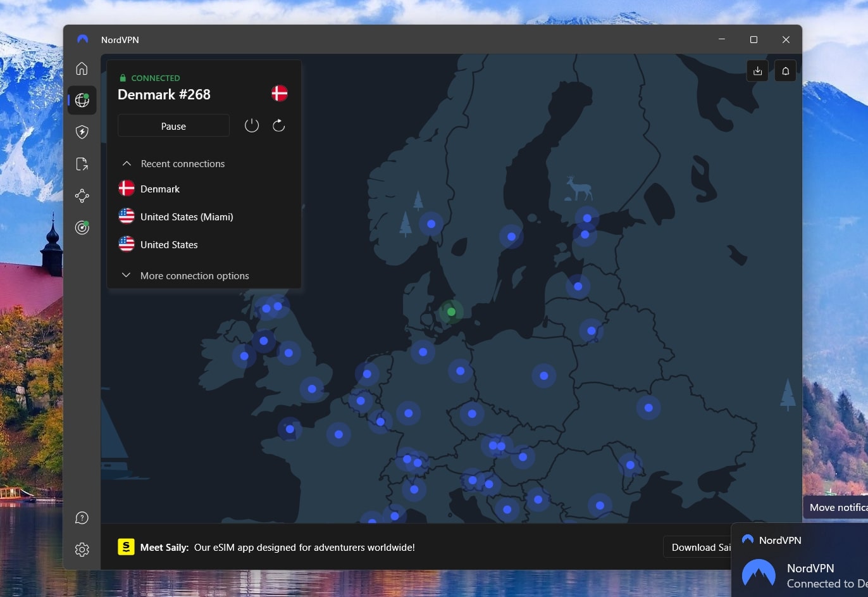This screenshot has height=597, width=868.
Task: Select United States (Miami) recent connection
Action: tap(187, 217)
